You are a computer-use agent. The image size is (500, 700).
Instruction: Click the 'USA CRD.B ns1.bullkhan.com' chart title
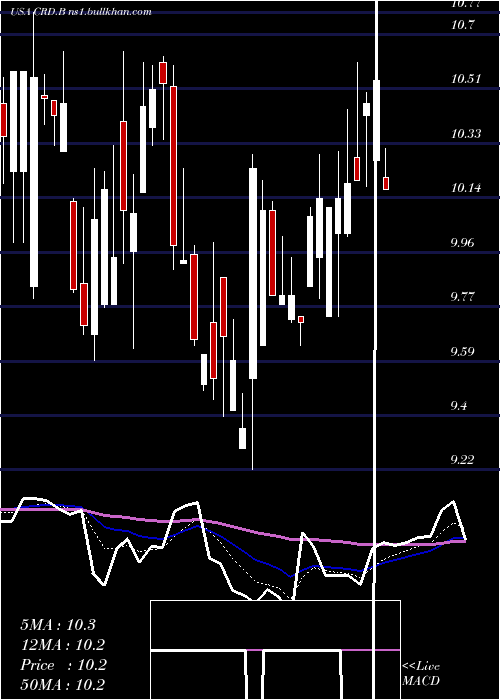click(x=81, y=12)
